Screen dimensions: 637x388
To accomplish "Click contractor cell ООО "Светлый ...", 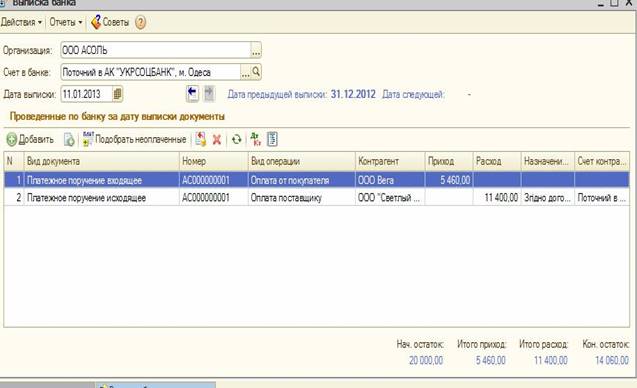I will click(390, 197).
